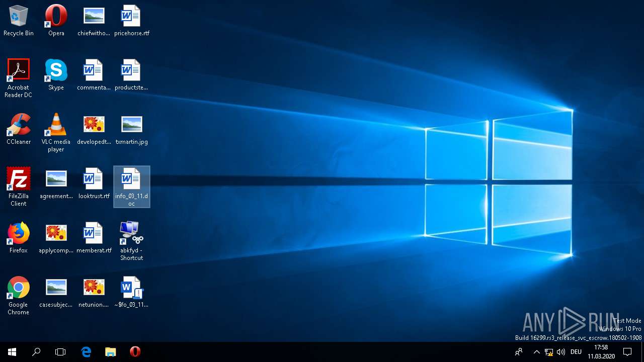Launch Microsoft Edge from taskbar

click(86, 352)
